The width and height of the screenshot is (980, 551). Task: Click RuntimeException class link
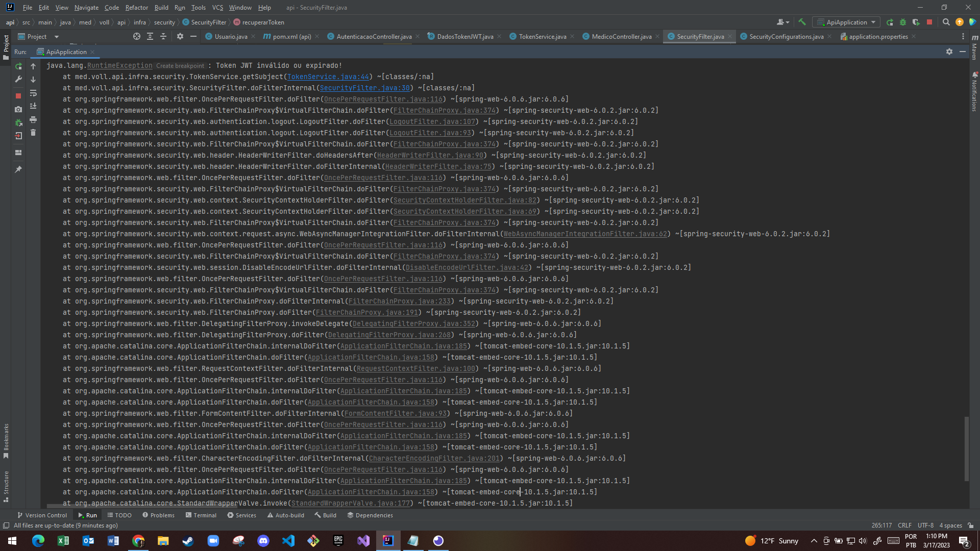(119, 66)
